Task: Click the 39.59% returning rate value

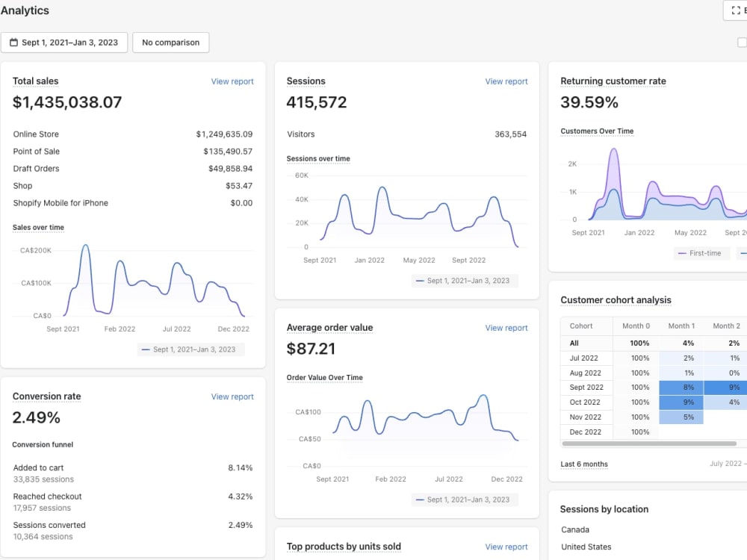Action: point(589,102)
